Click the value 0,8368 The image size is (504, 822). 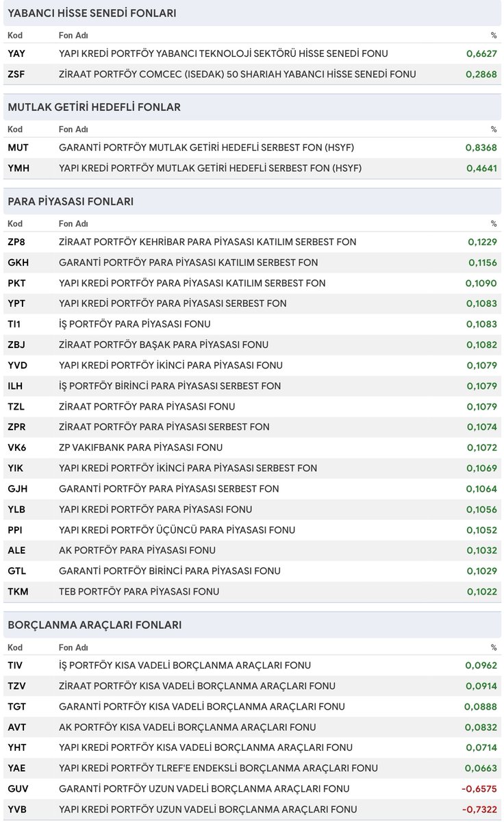click(482, 148)
